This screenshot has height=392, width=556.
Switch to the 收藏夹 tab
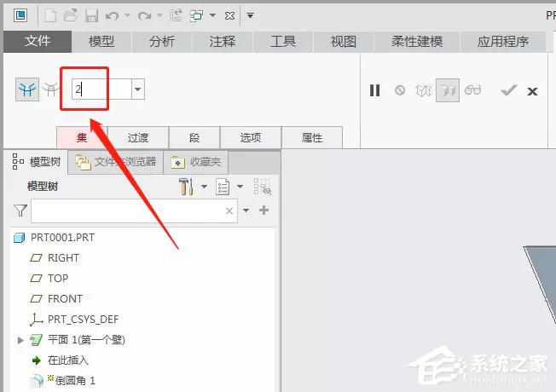click(x=196, y=162)
